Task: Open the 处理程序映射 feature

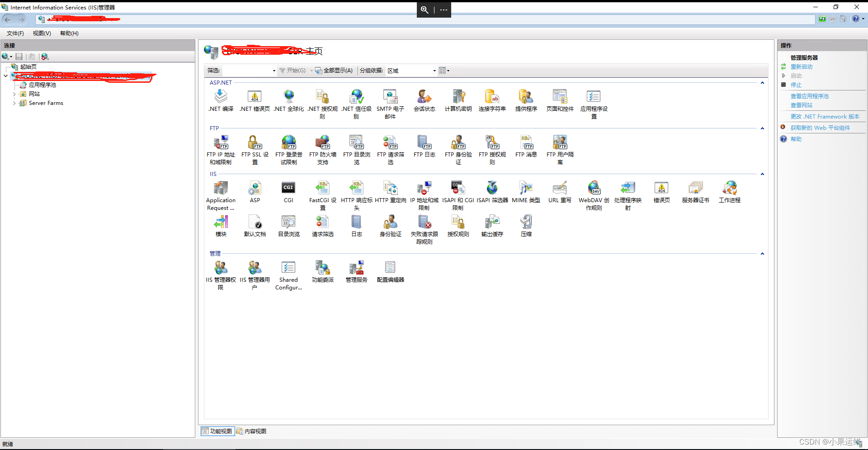Action: pos(627,195)
